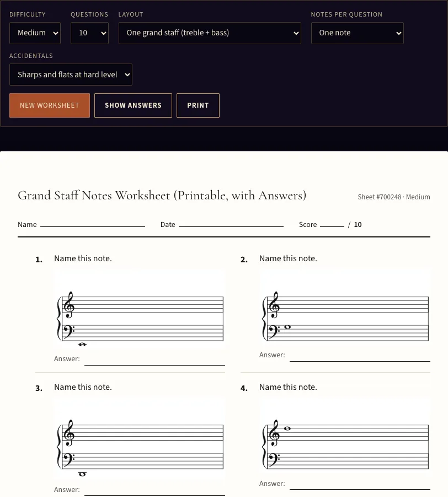Viewport: 448px width, 497px height.
Task: Click the Date blank line on worksheet
Action: pyautogui.click(x=231, y=224)
